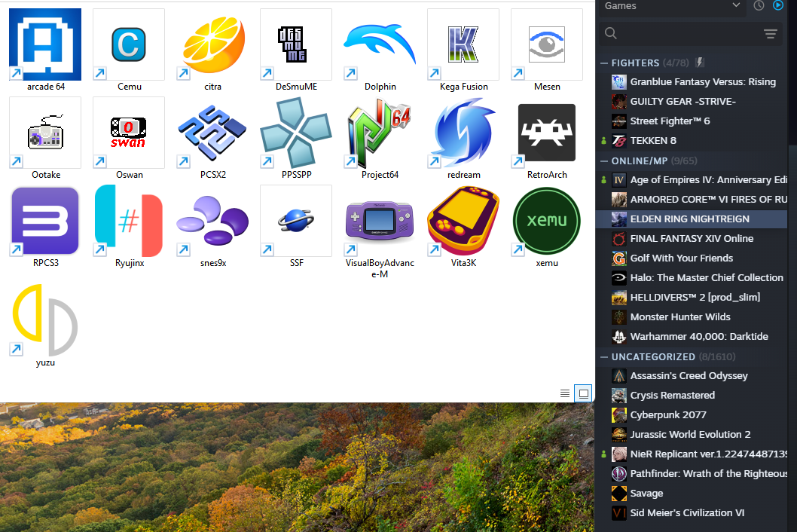Select ARMORED CORE VI entry
This screenshot has width=797, height=532.
coord(692,200)
